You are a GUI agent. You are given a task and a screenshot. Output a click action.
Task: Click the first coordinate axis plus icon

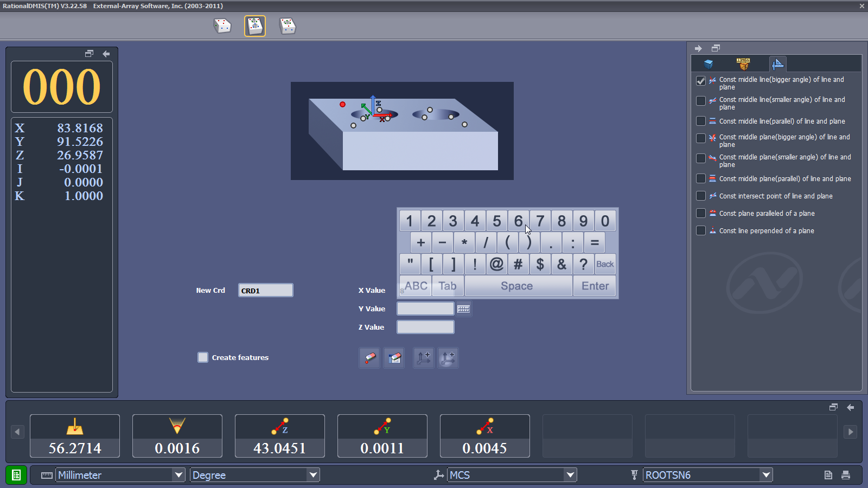(x=424, y=358)
